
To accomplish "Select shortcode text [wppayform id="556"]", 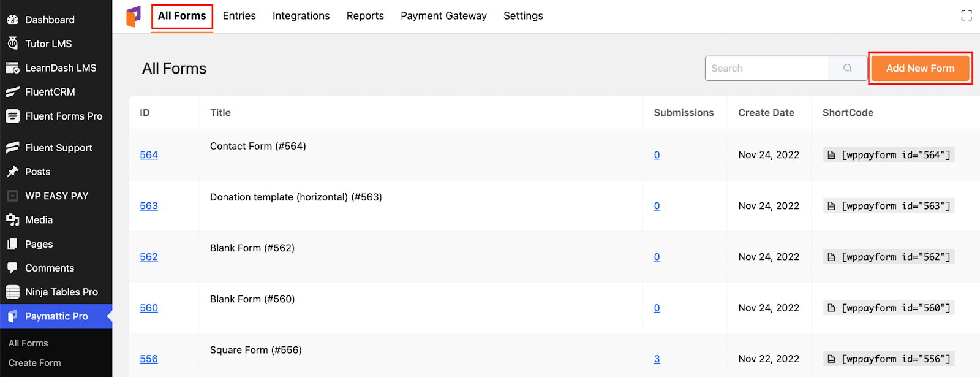I will coord(896,359).
